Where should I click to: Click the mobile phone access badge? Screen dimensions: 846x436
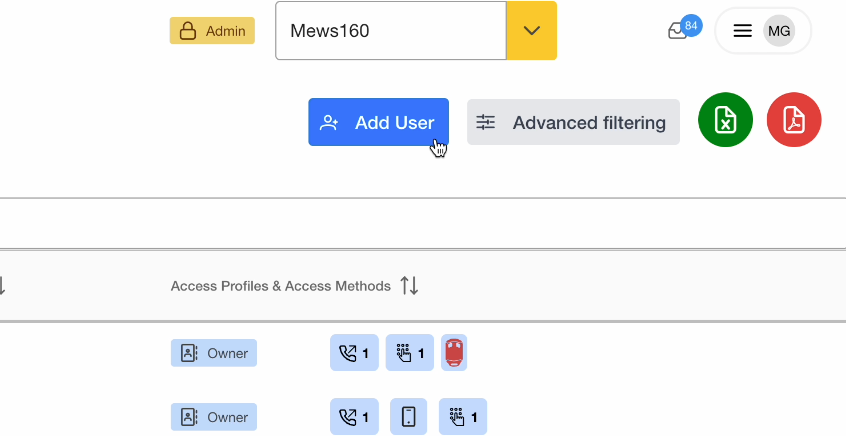pos(408,417)
